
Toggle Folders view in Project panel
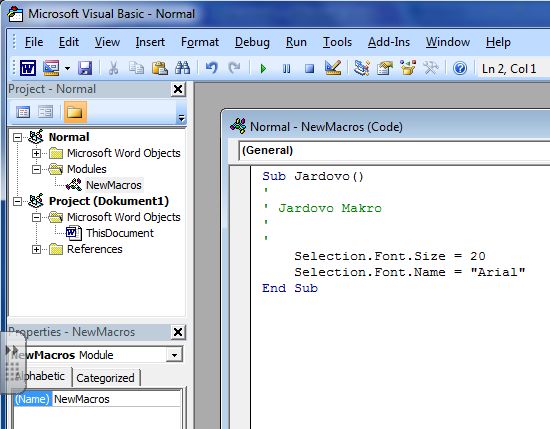coord(75,112)
